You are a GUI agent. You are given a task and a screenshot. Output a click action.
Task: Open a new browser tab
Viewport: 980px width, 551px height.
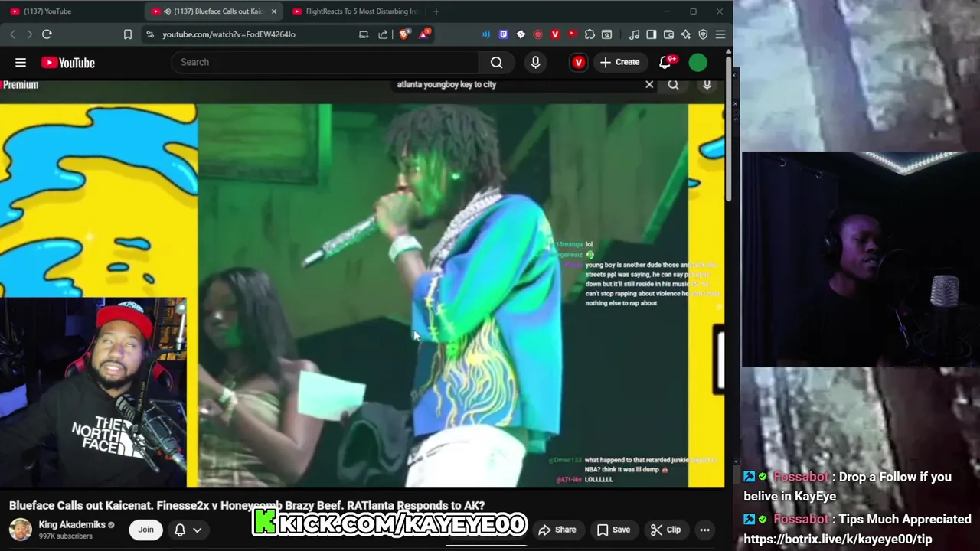point(436,11)
